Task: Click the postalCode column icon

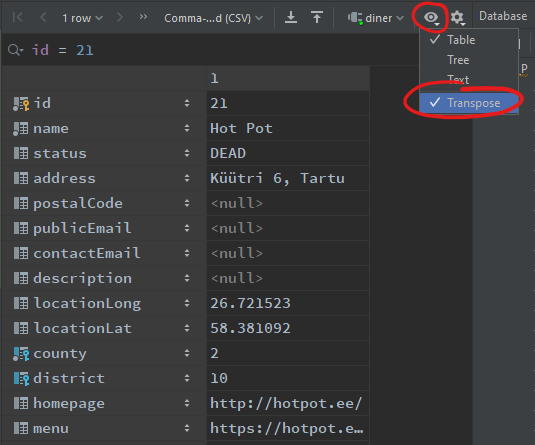Action: click(x=21, y=203)
